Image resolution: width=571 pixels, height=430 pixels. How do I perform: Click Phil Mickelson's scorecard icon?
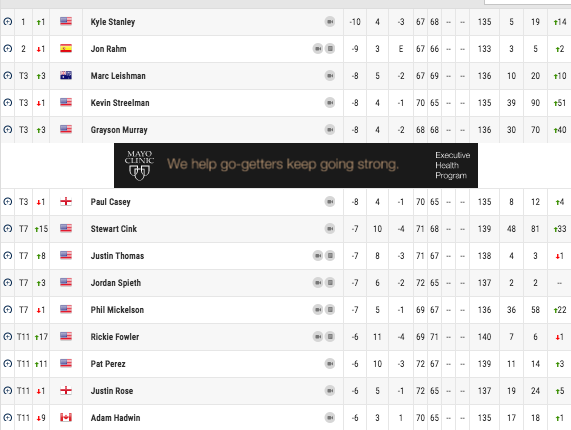click(x=330, y=310)
